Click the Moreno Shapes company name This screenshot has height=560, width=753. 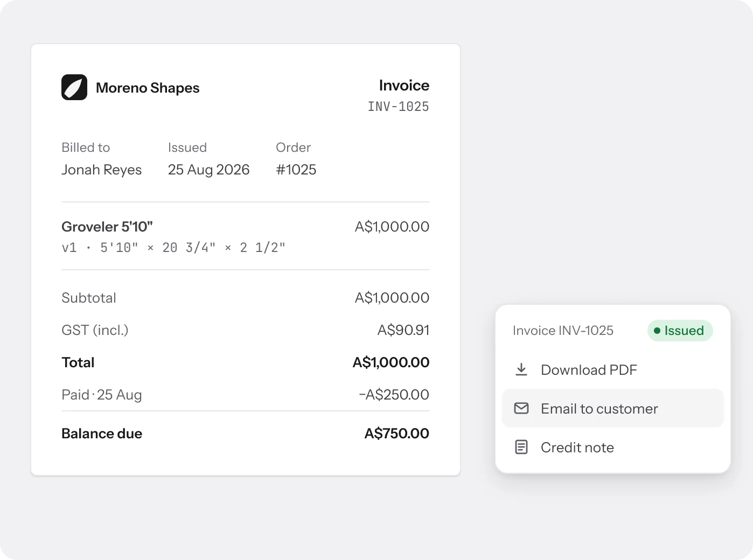148,88
